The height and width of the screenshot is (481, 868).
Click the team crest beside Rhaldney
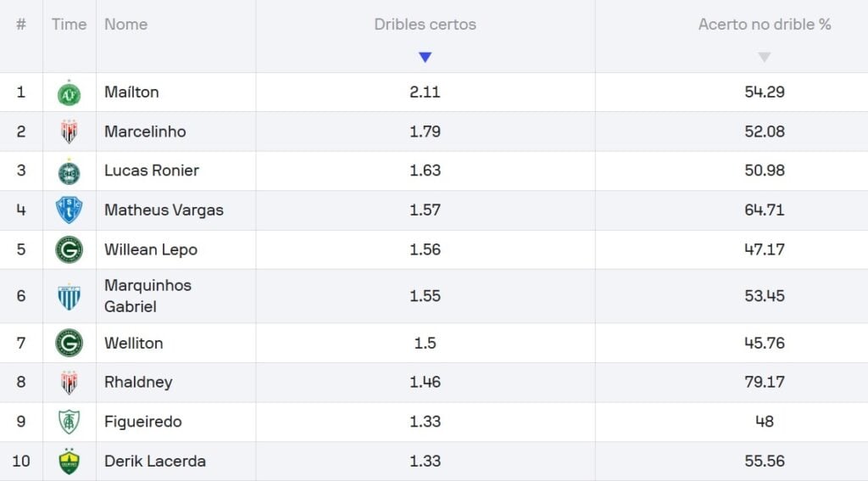(x=70, y=383)
